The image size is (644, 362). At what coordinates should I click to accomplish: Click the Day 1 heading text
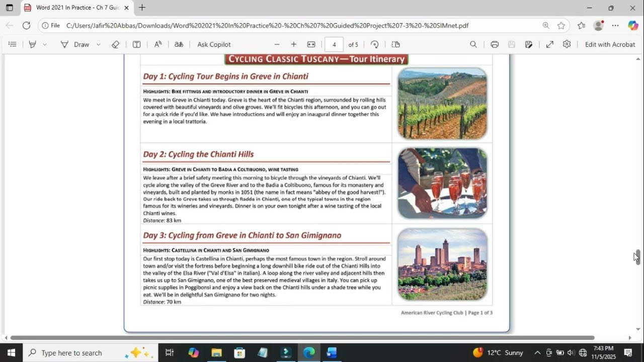tap(225, 76)
